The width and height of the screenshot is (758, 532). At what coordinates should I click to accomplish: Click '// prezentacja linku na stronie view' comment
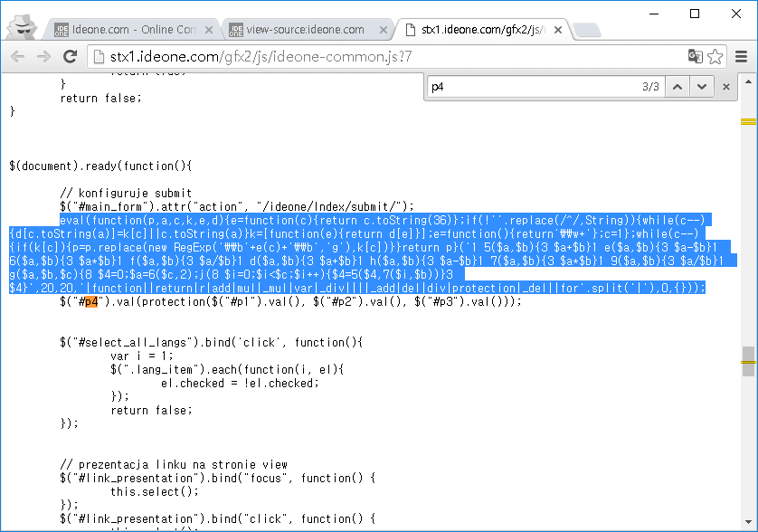(x=174, y=465)
